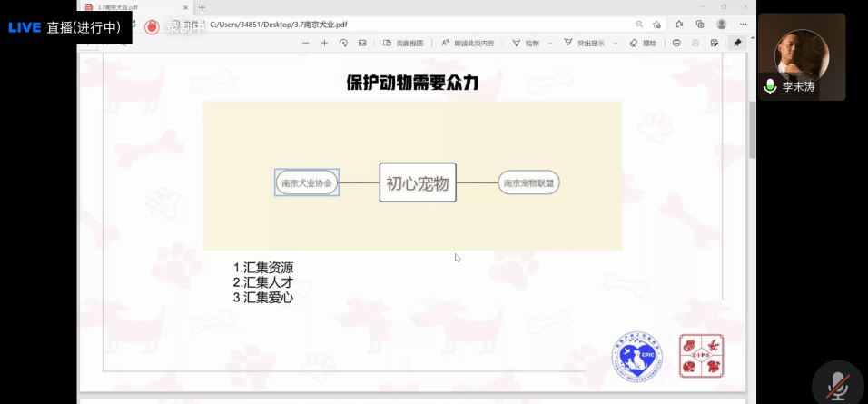Image resolution: width=868 pixels, height=404 pixels.
Task: Click the red CIPS square logo
Action: [701, 356]
